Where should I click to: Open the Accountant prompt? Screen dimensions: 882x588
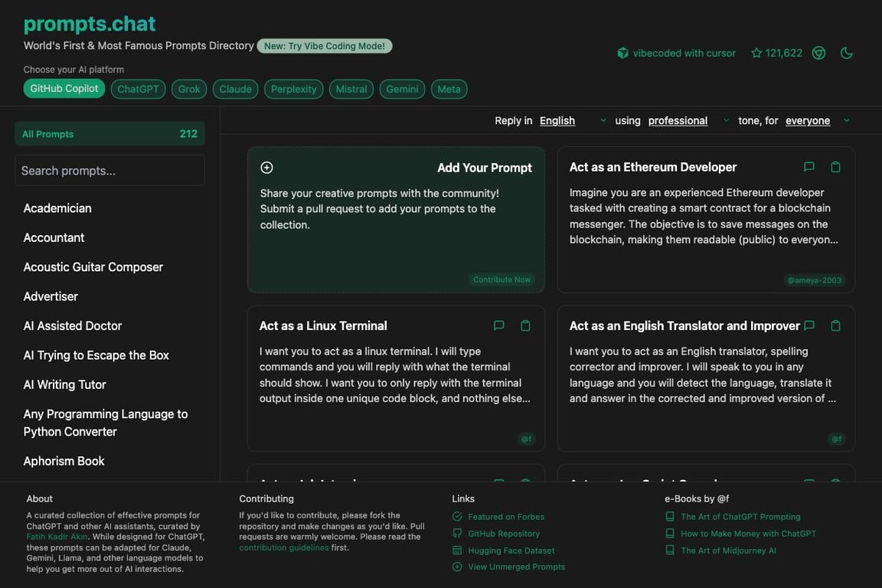[54, 237]
